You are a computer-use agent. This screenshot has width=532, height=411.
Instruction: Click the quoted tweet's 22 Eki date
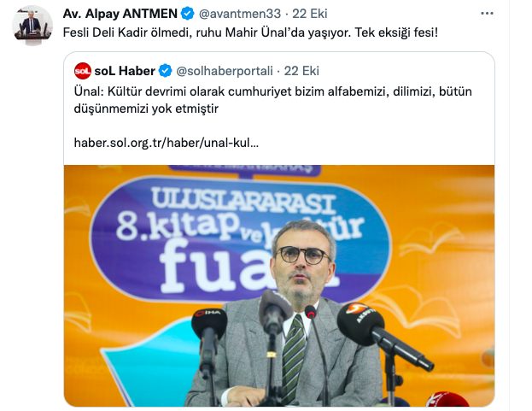(x=301, y=71)
